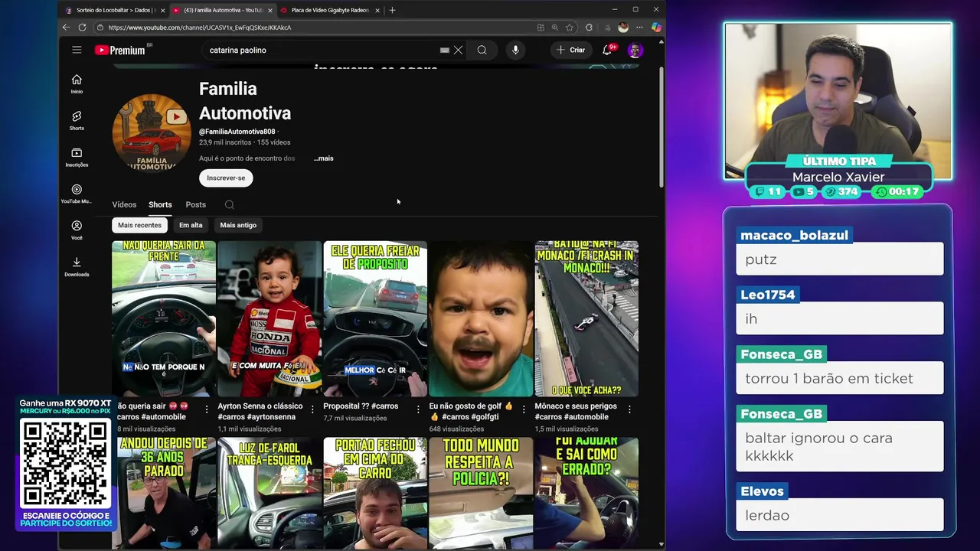Screen dimensions: 980x551
Task: Open the YouTube account avatar menu
Action: click(x=635, y=50)
